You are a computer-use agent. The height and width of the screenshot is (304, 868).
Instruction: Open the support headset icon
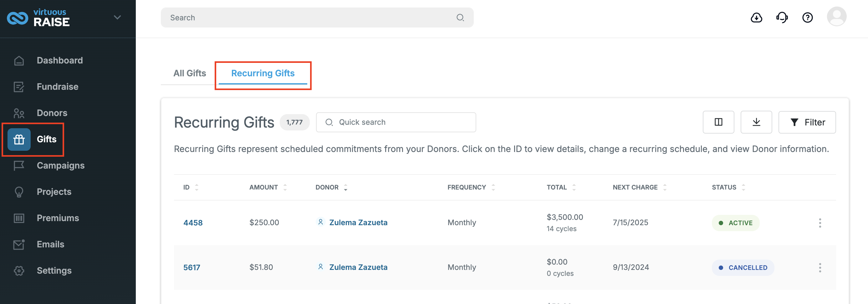click(x=782, y=18)
